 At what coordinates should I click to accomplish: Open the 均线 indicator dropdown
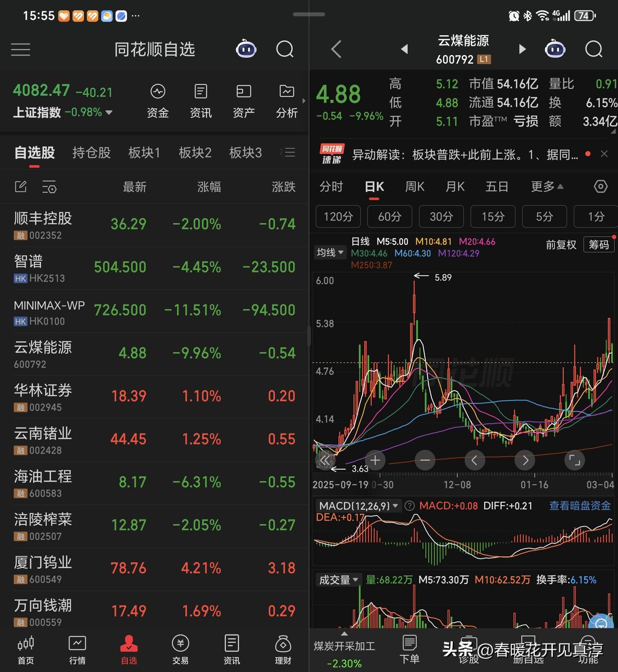coord(330,252)
